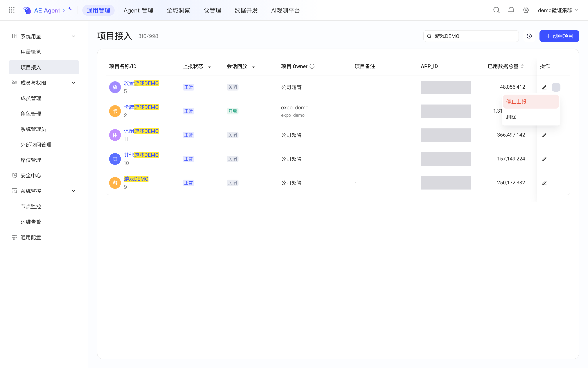Filter by 上报状态 column filter icon
The height and width of the screenshot is (368, 588).
coord(209,66)
